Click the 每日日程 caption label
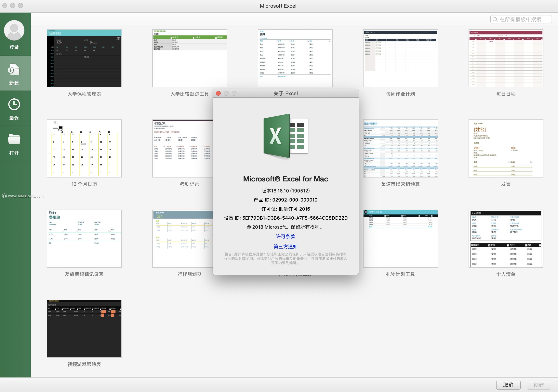The width and height of the screenshot is (558, 392). click(x=506, y=94)
